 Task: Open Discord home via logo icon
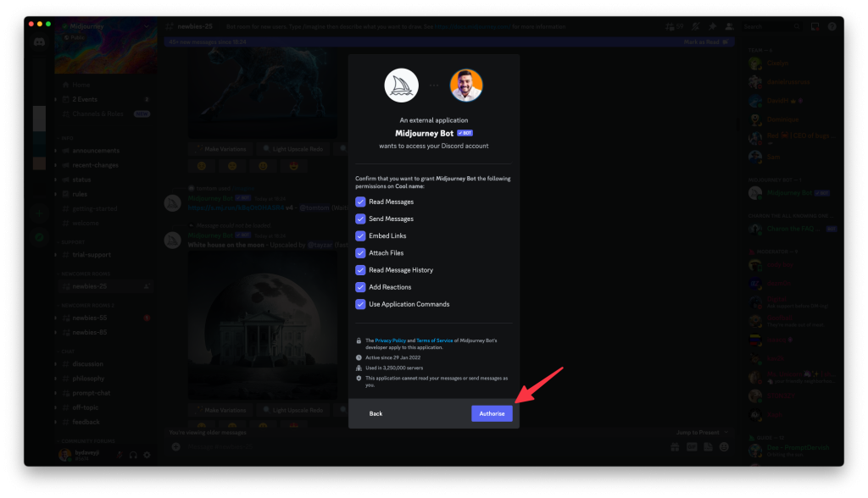tap(39, 42)
